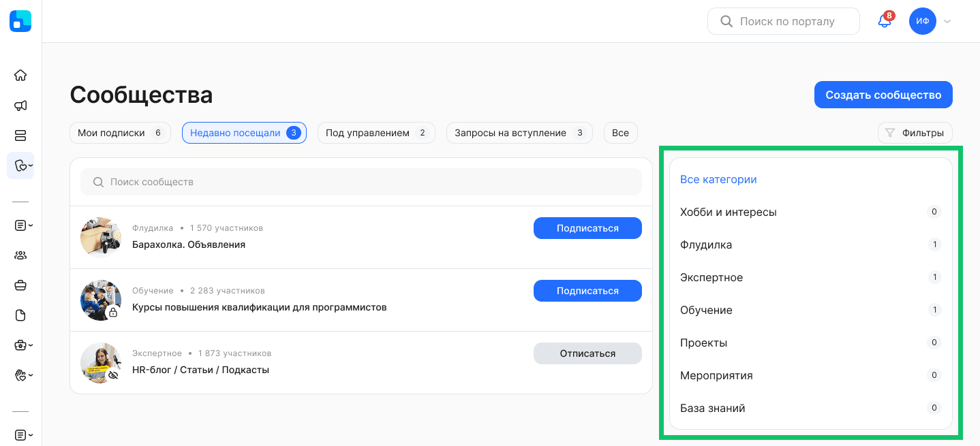Viewport: 980px width, 446px height.
Task: Select the people group icon in sidebar
Action: tap(20, 255)
